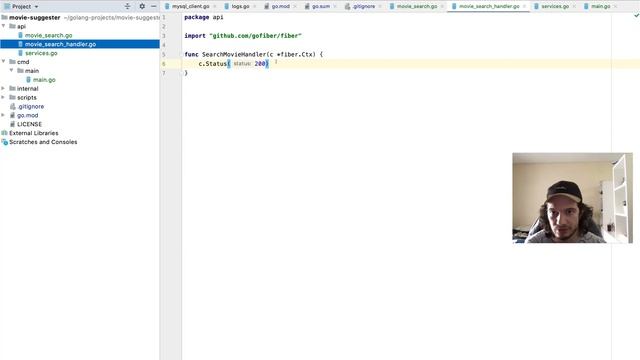This screenshot has width=640, height=360.
Task: Switch to the go.sum tab
Action: pos(320,7)
